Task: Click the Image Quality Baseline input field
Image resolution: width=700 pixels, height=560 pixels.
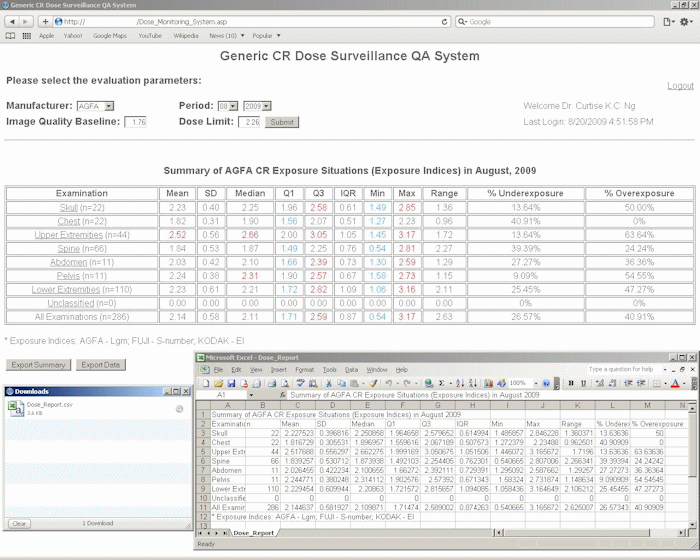Action: pyautogui.click(x=136, y=122)
